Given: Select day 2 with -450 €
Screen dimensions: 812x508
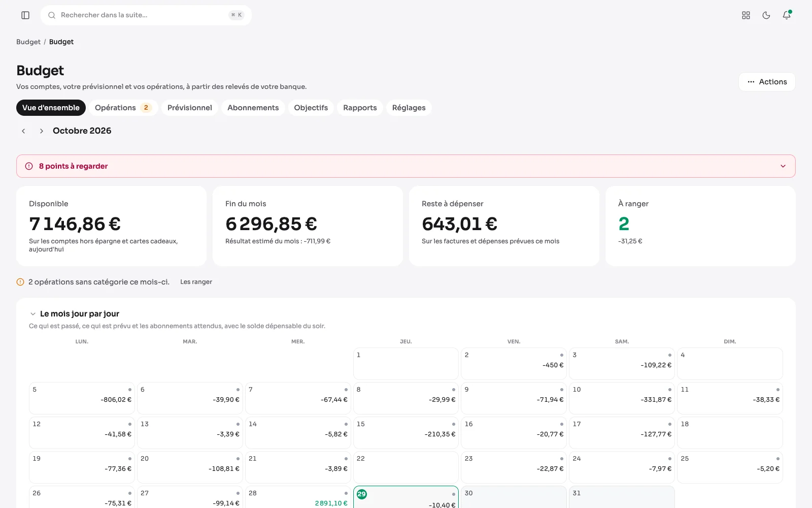Looking at the screenshot, I should pos(514,364).
